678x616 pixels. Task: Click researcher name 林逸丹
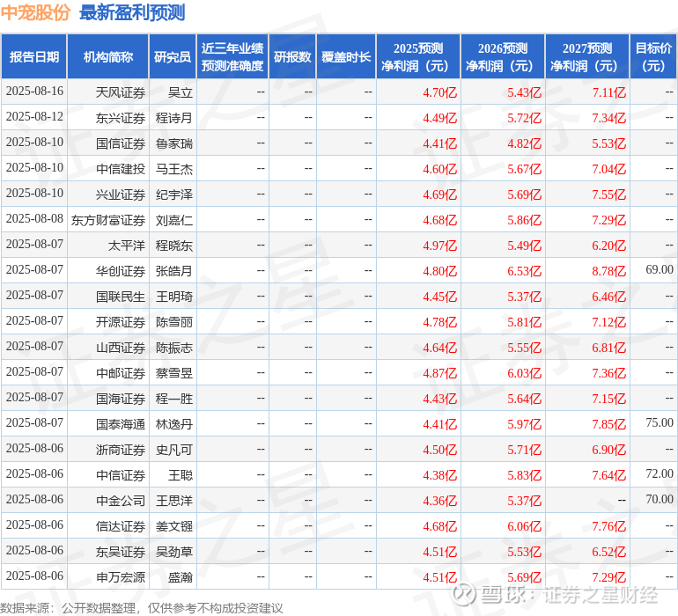tap(174, 423)
